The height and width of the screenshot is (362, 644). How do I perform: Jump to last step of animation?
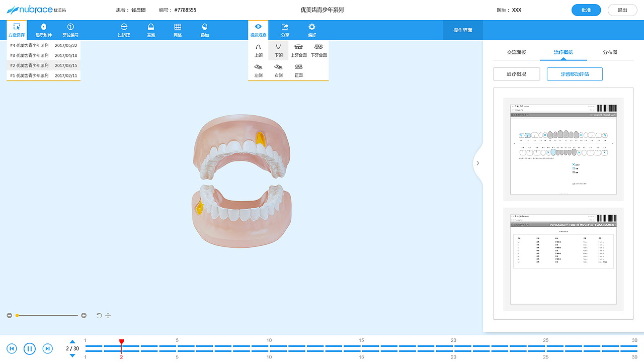(x=47, y=348)
